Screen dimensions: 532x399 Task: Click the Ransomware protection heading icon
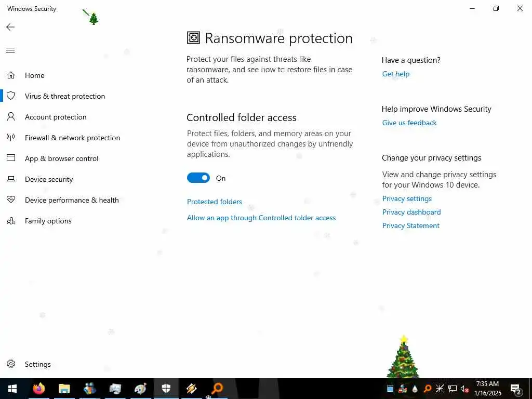[x=193, y=37]
